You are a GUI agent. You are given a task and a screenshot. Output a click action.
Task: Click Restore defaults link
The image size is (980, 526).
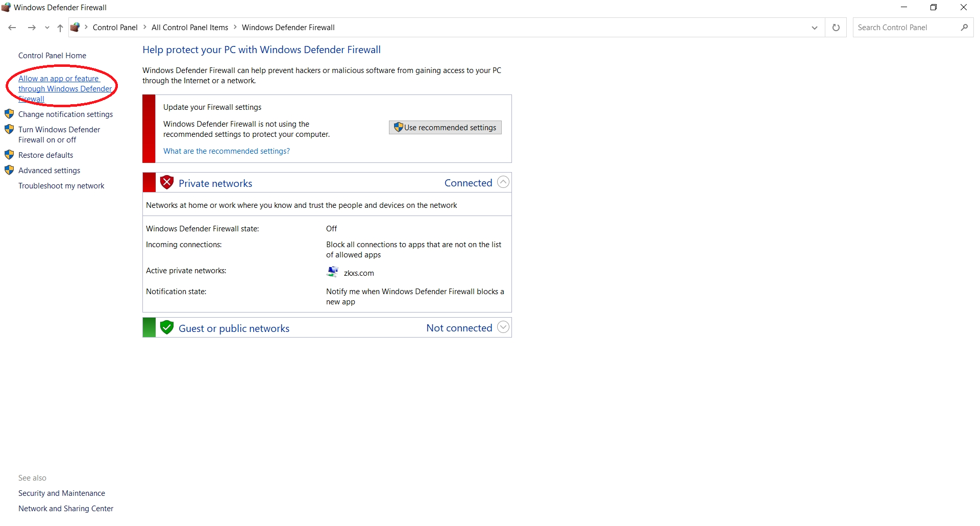(x=45, y=155)
